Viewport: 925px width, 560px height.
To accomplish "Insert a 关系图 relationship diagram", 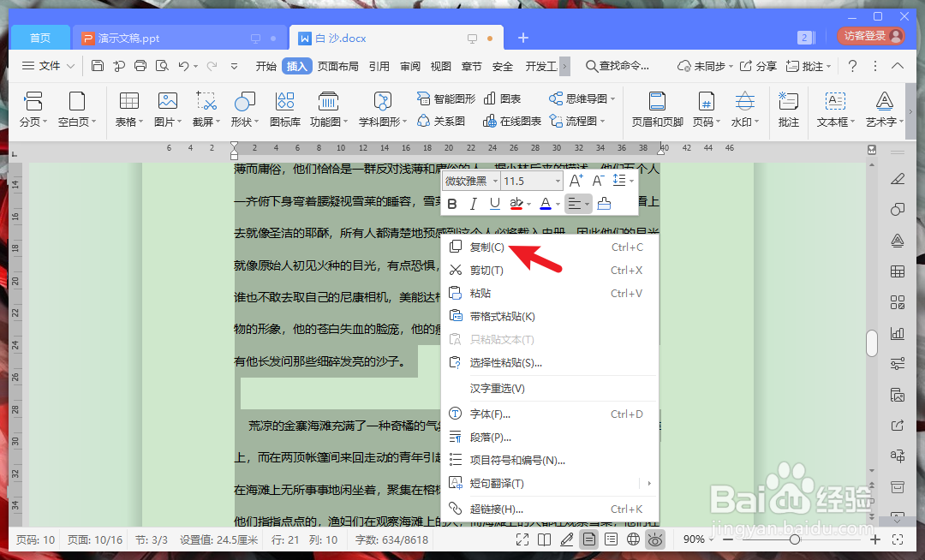I will click(x=441, y=121).
